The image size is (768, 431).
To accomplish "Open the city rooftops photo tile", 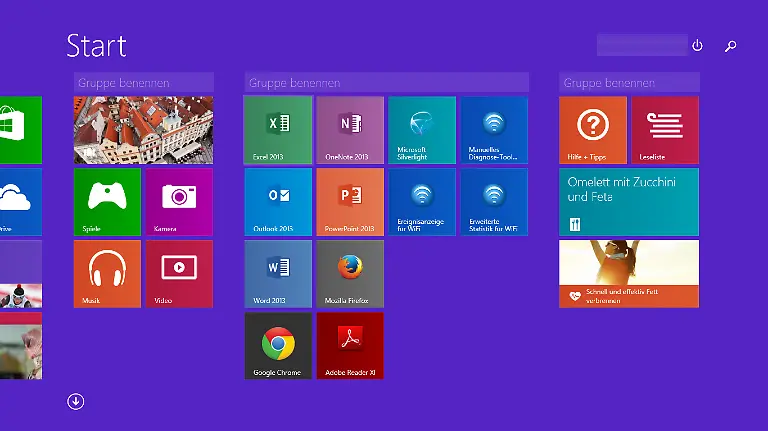I will 144,130.
